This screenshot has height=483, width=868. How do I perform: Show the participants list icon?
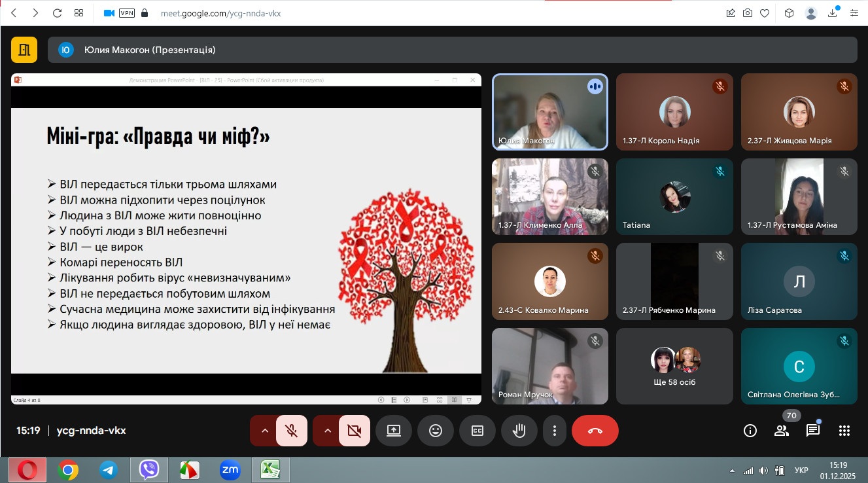pyautogui.click(x=782, y=431)
